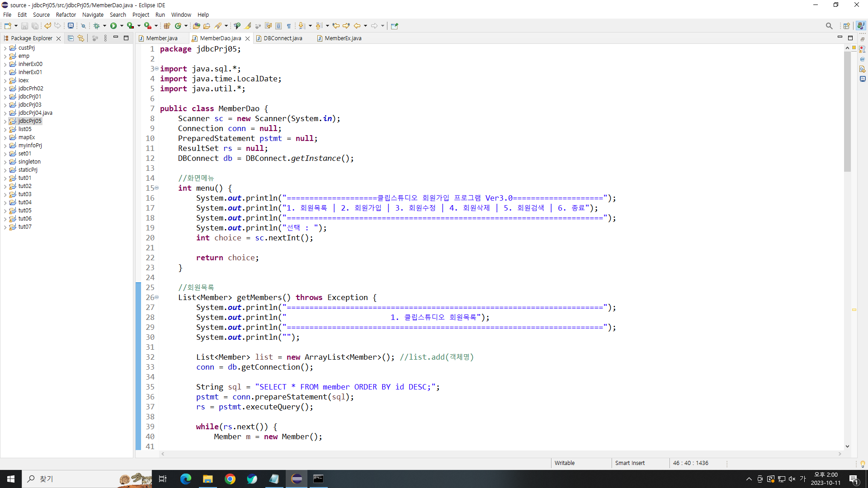
Task: Click Collapse All in Package Explorer
Action: coord(71,38)
